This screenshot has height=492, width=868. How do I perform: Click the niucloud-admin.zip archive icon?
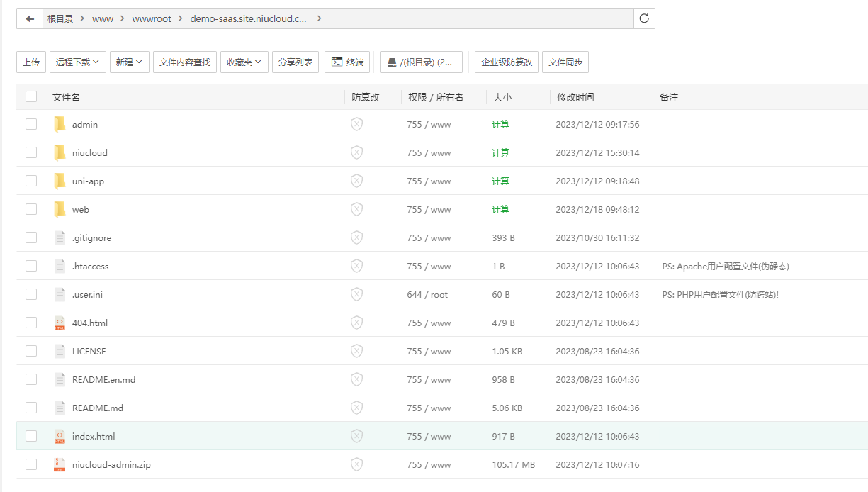(x=60, y=464)
